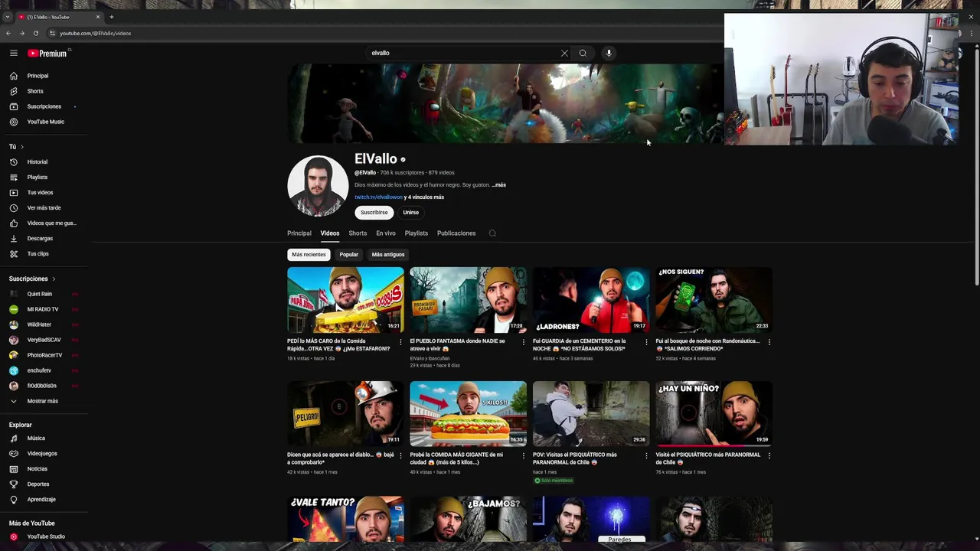The image size is (980, 551).
Task: Open Quiet Rain subscription channel
Action: pyautogui.click(x=39, y=294)
